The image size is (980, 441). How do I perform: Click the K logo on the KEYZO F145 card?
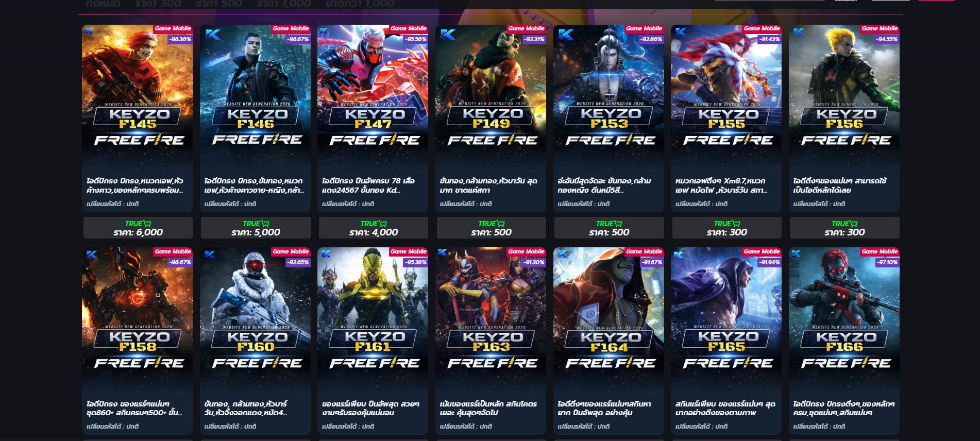point(89,30)
